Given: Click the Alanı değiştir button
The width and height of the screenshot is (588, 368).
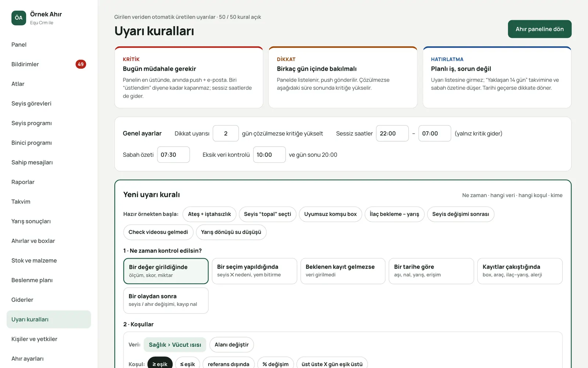Looking at the screenshot, I should pyautogui.click(x=232, y=345).
